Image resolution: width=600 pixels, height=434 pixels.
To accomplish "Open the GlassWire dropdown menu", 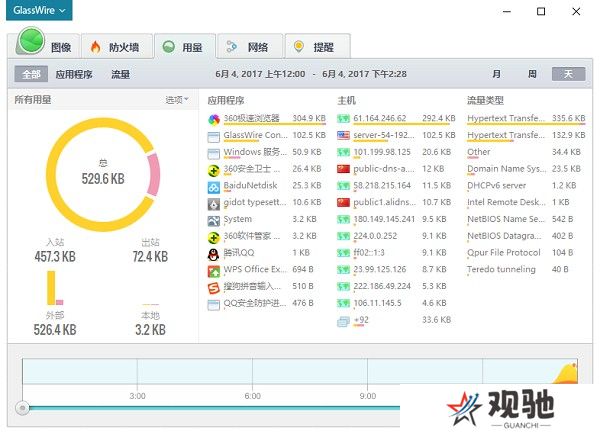I will coord(39,10).
